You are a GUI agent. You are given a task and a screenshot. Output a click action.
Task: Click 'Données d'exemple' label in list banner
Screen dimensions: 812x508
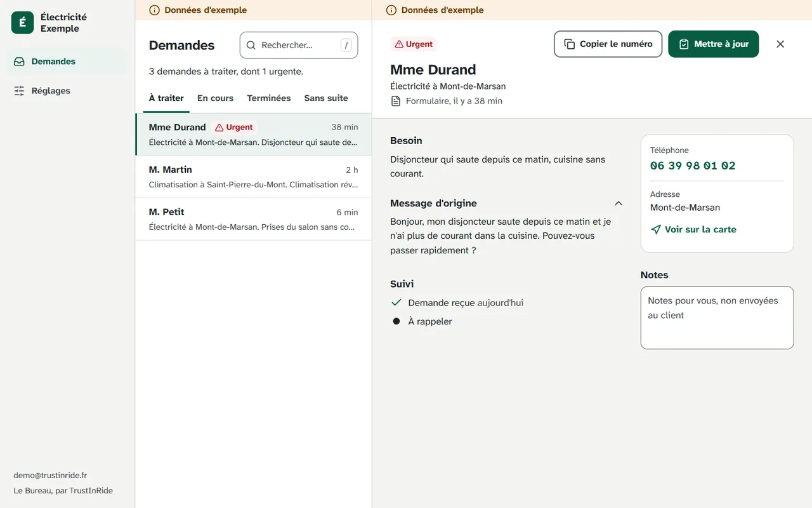click(206, 10)
